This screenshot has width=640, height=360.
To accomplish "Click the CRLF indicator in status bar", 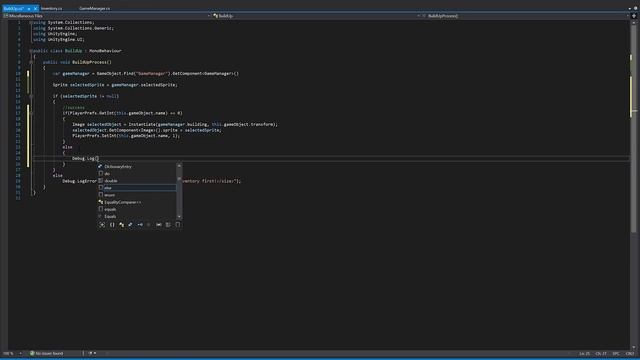I will click(x=630, y=353).
